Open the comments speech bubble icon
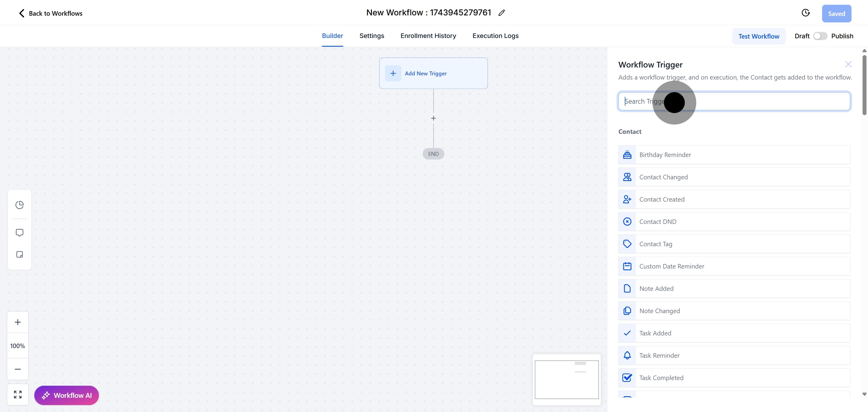868x412 pixels. pyautogui.click(x=20, y=232)
